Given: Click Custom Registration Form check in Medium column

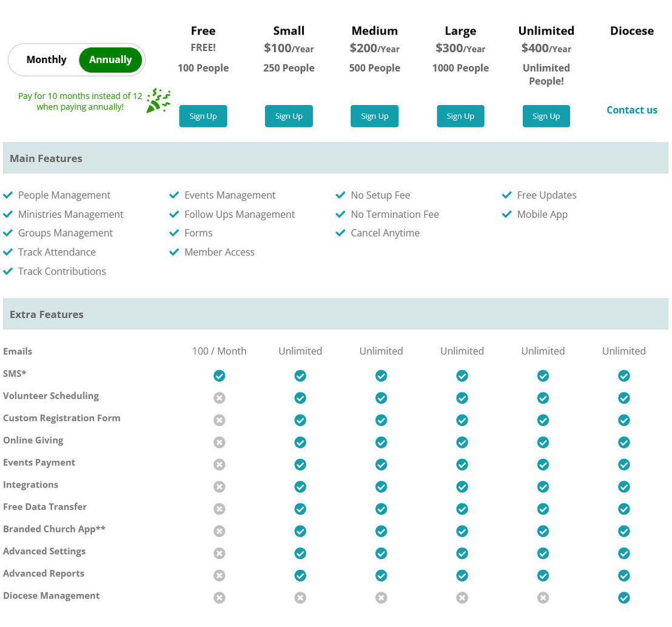Looking at the screenshot, I should (381, 420).
